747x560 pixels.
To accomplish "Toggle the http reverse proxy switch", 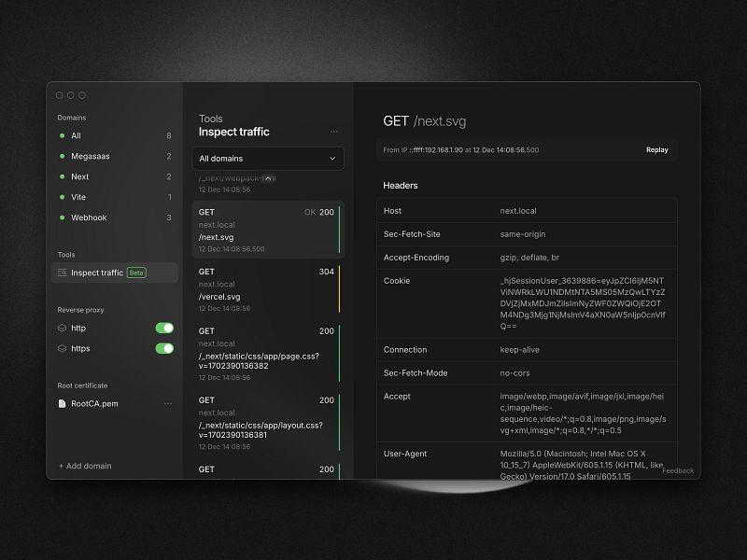I will click(x=164, y=329).
